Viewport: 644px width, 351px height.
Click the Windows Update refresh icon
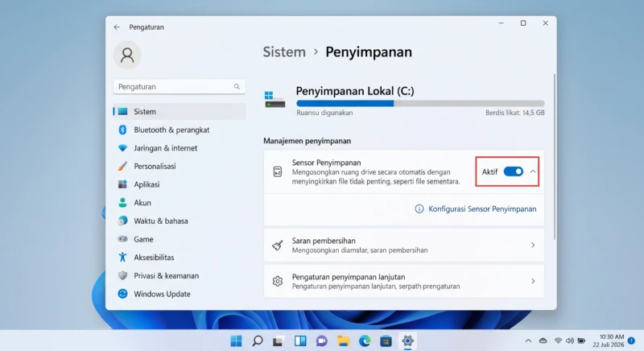click(x=122, y=294)
